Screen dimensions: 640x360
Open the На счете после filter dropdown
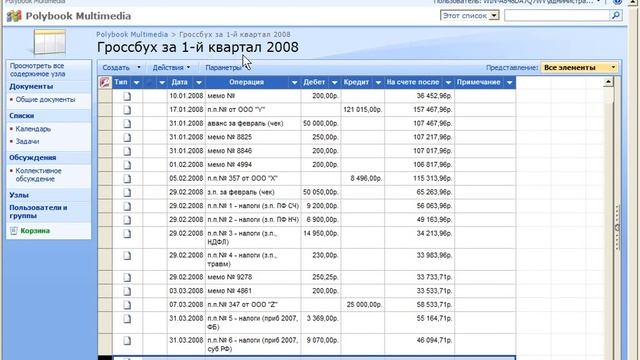coord(448,82)
